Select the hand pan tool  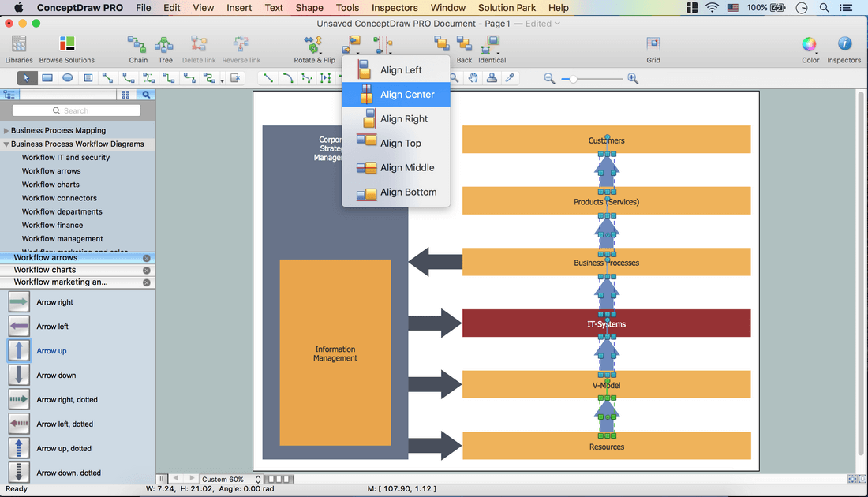473,78
